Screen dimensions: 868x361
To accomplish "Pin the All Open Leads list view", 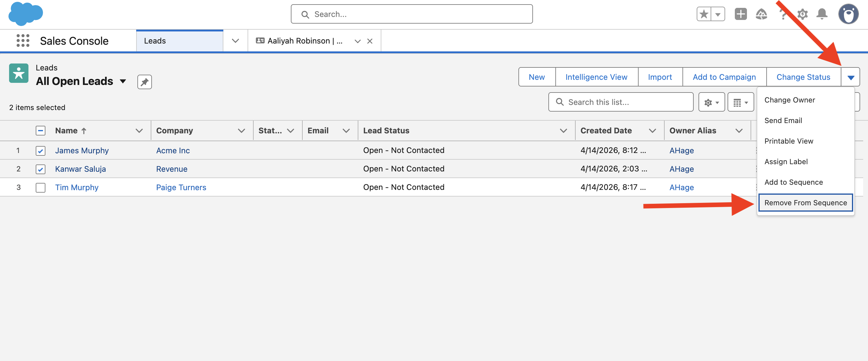I will click(144, 82).
